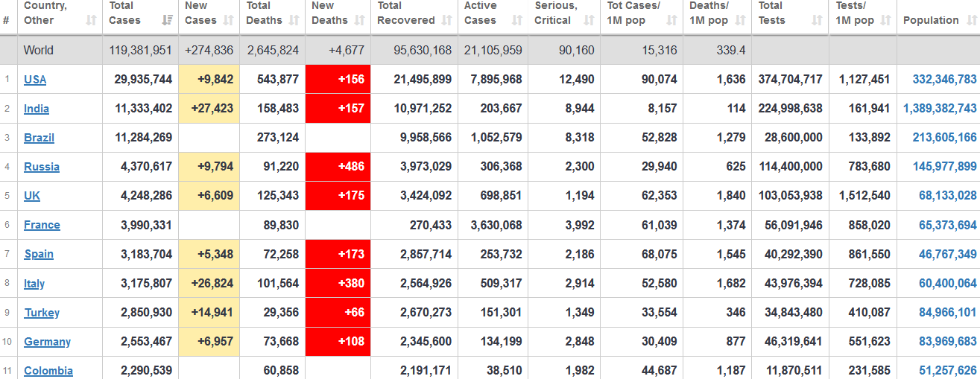Select Colombia tests per million 231,585
The width and height of the screenshot is (980, 379).
(x=868, y=371)
